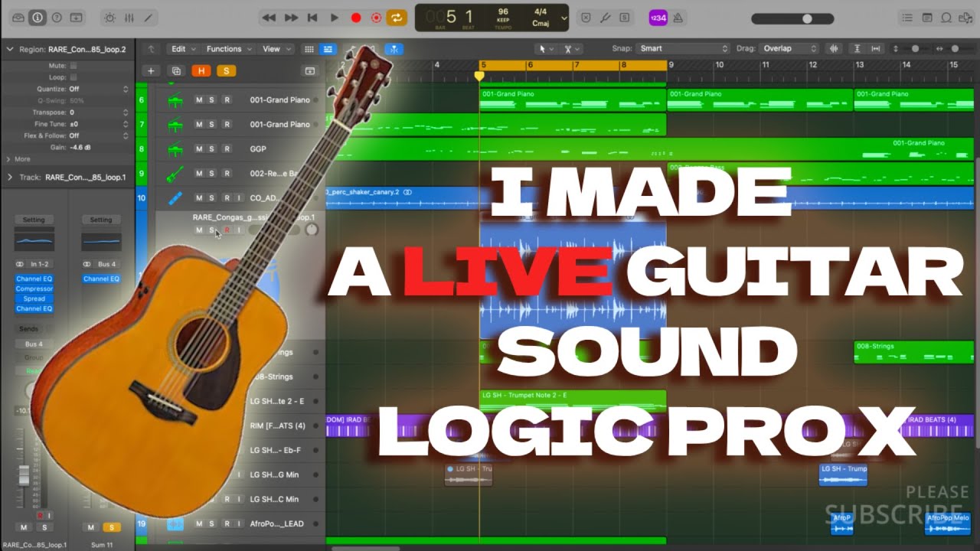Open Quick Help question-mark icon

pos(56,17)
